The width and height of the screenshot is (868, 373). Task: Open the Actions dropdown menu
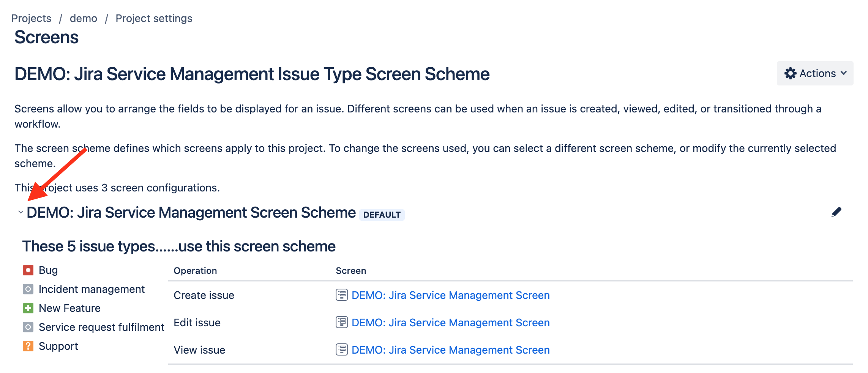click(x=815, y=73)
